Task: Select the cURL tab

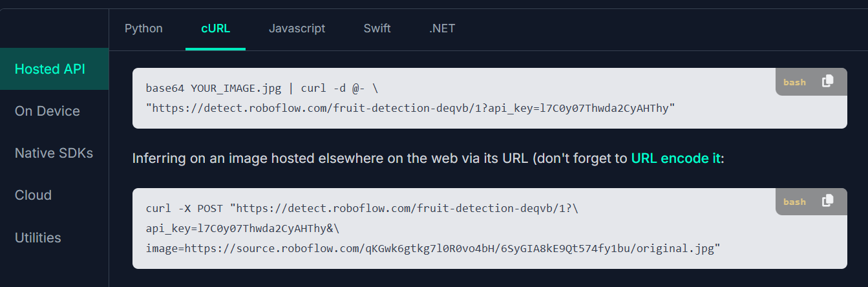Action: pyautogui.click(x=215, y=28)
